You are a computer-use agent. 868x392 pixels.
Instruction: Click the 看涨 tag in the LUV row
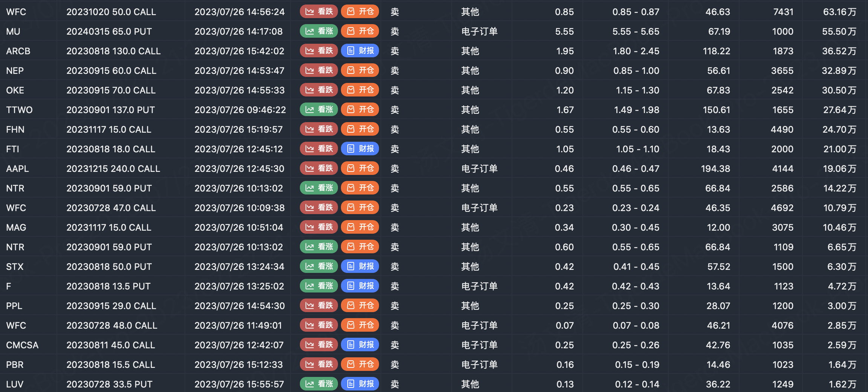[319, 384]
